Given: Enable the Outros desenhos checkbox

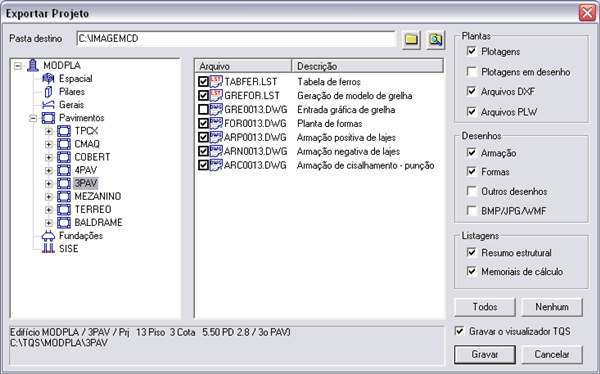Looking at the screenshot, I should pos(472,191).
